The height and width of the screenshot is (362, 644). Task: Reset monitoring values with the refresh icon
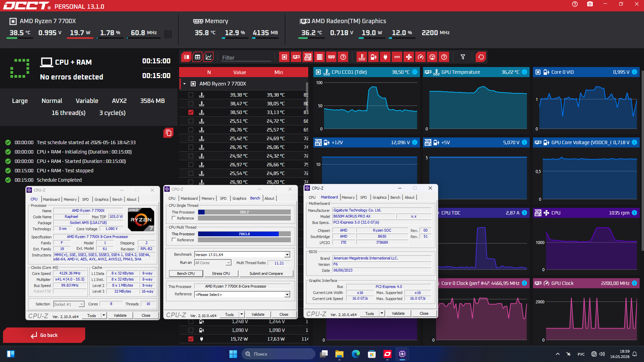click(x=481, y=57)
